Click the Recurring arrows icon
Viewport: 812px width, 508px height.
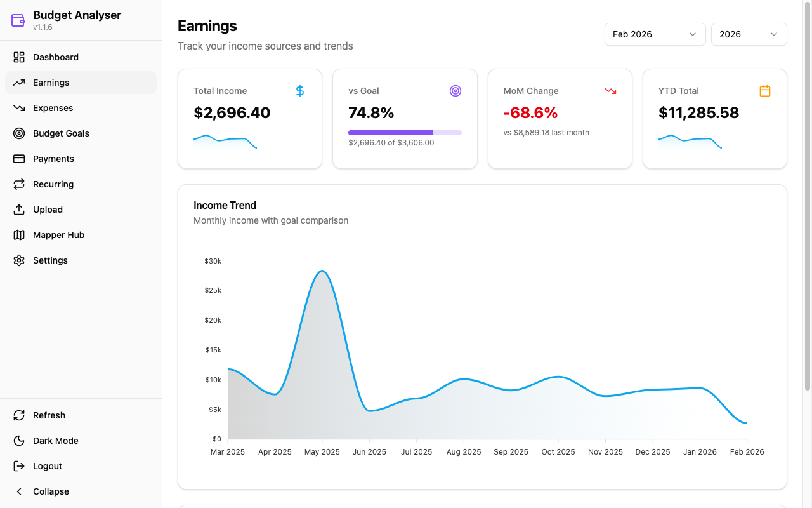[19, 184]
